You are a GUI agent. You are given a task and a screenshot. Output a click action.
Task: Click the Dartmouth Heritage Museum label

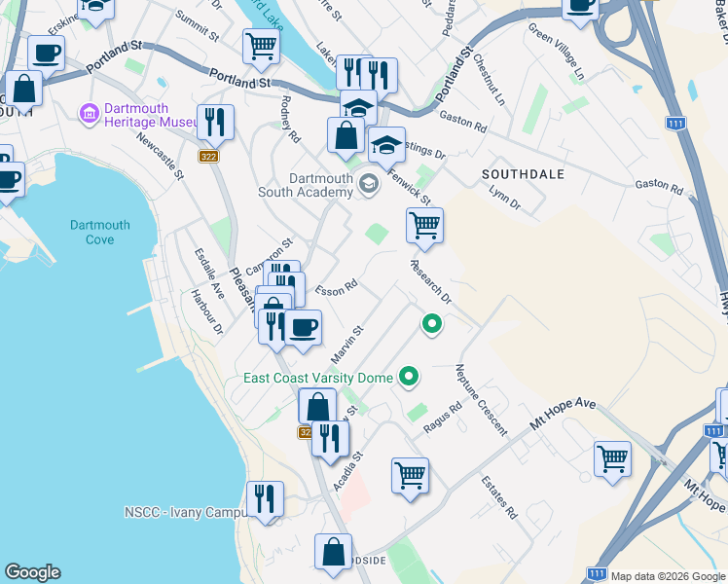click(x=151, y=115)
